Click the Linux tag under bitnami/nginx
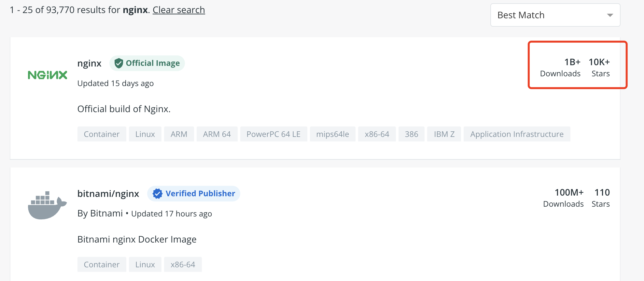This screenshot has height=281, width=644. click(145, 264)
